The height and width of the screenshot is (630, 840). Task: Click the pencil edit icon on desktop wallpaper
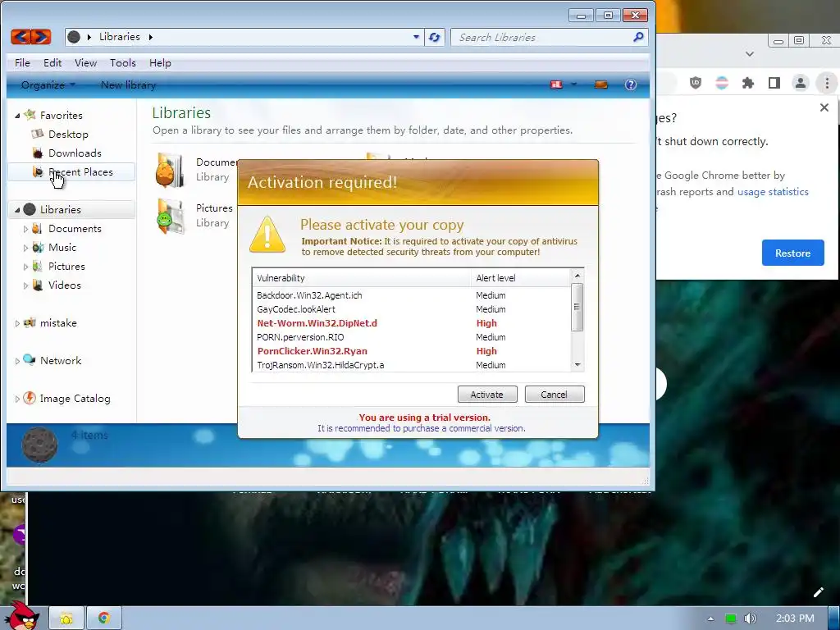pyautogui.click(x=818, y=592)
